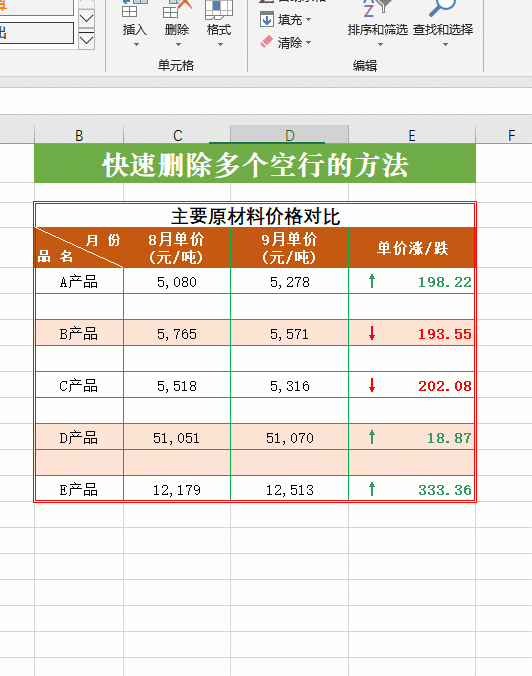Click the cell containing 51,051
532x676 pixels.
pyautogui.click(x=177, y=438)
